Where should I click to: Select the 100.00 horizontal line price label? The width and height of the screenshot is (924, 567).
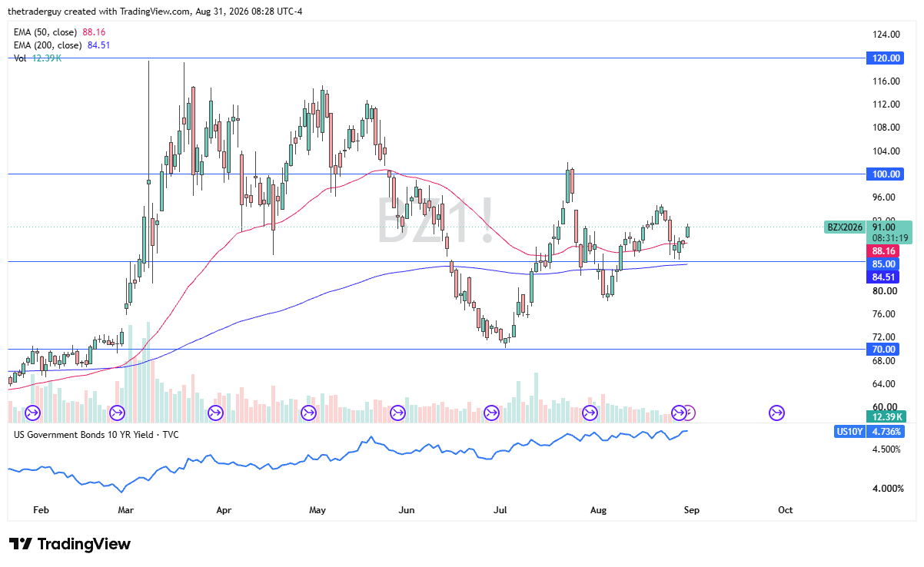[x=887, y=174]
